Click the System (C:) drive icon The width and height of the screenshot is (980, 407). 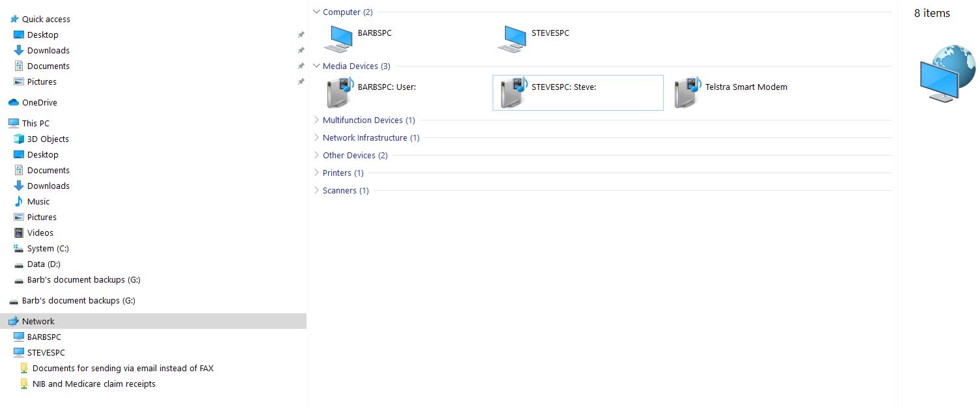[x=19, y=248]
